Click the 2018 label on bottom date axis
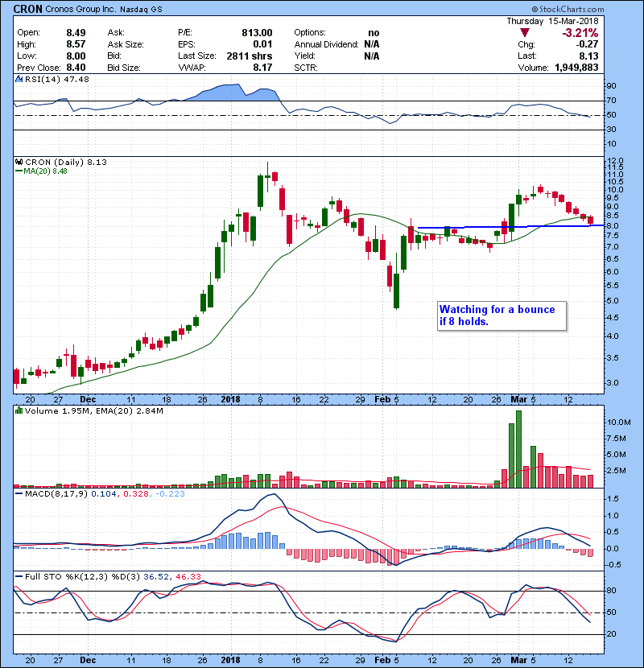The width and height of the screenshot is (644, 668). click(x=230, y=660)
